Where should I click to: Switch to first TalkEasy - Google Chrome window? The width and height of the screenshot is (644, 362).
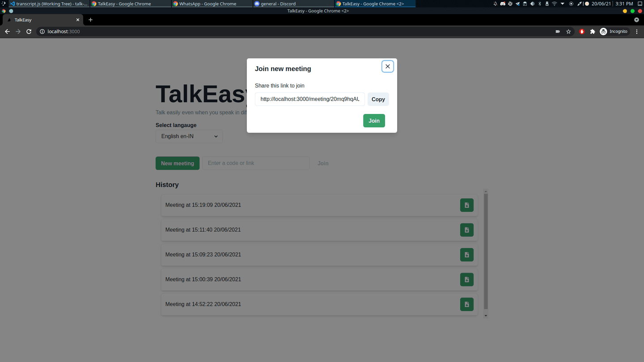pyautogui.click(x=131, y=4)
